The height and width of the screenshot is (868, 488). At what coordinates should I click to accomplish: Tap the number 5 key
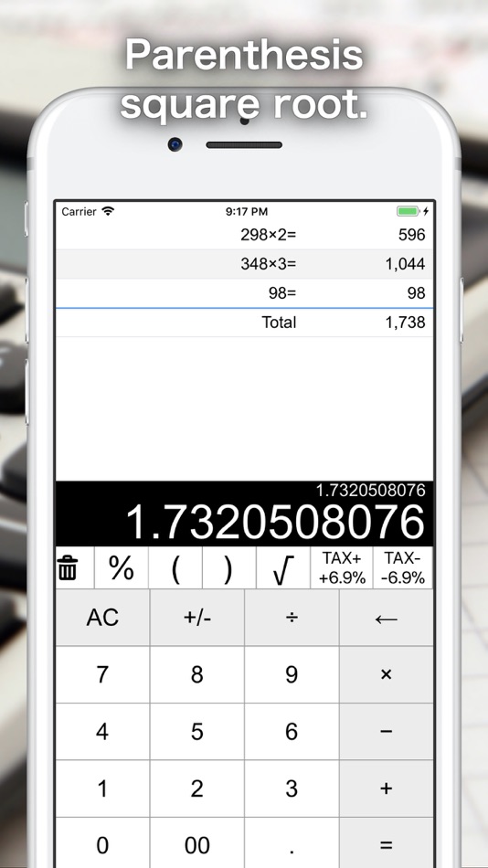point(197,732)
